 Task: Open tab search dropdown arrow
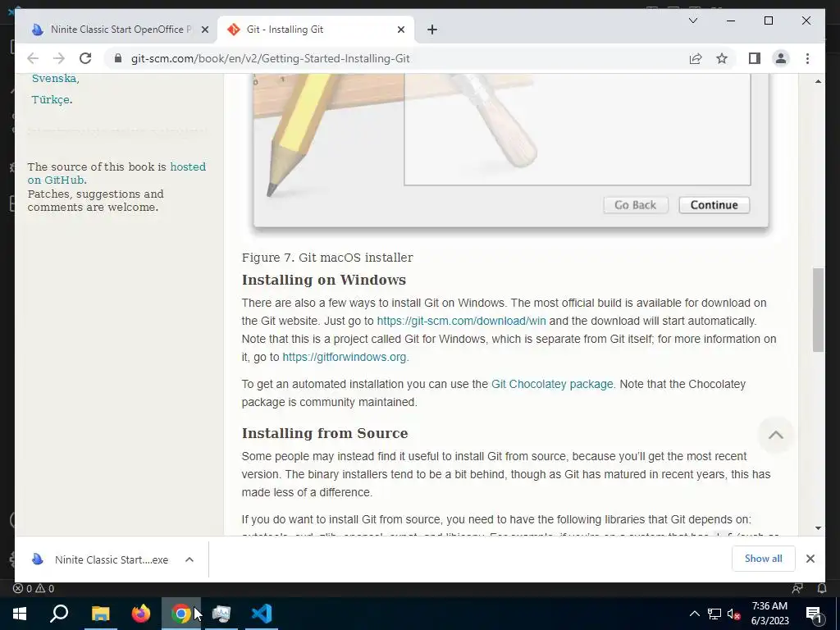[x=692, y=21]
